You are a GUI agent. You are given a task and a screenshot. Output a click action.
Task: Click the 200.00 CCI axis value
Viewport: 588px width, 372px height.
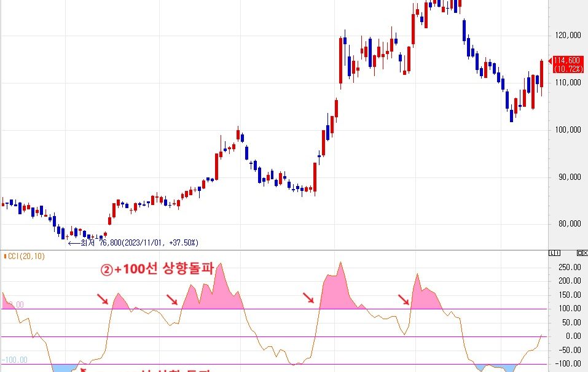570,281
